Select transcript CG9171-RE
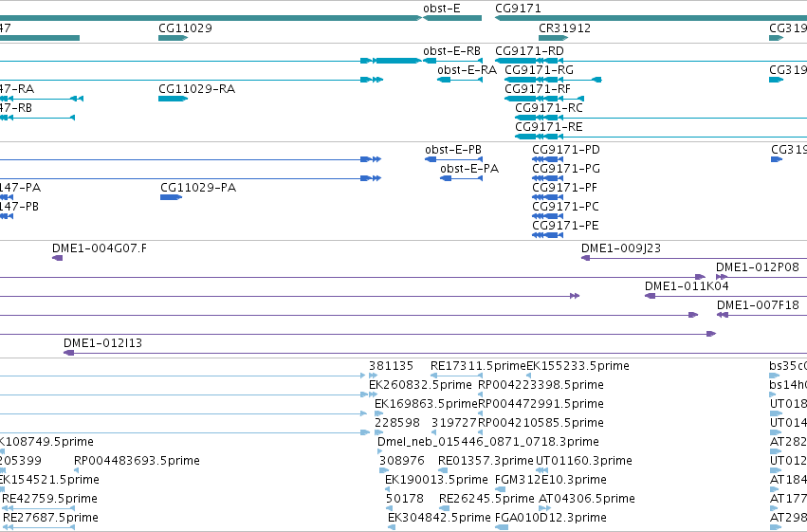Image resolution: width=807 pixels, height=532 pixels. tap(661, 137)
